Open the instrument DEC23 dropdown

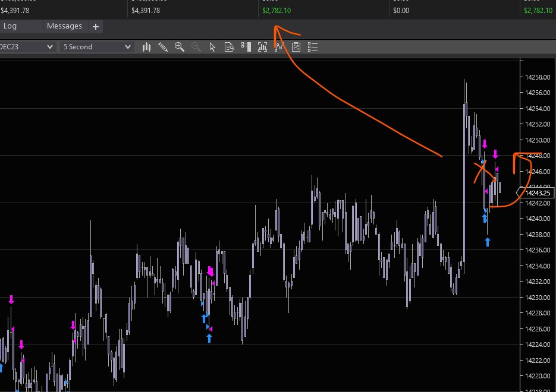(27, 47)
